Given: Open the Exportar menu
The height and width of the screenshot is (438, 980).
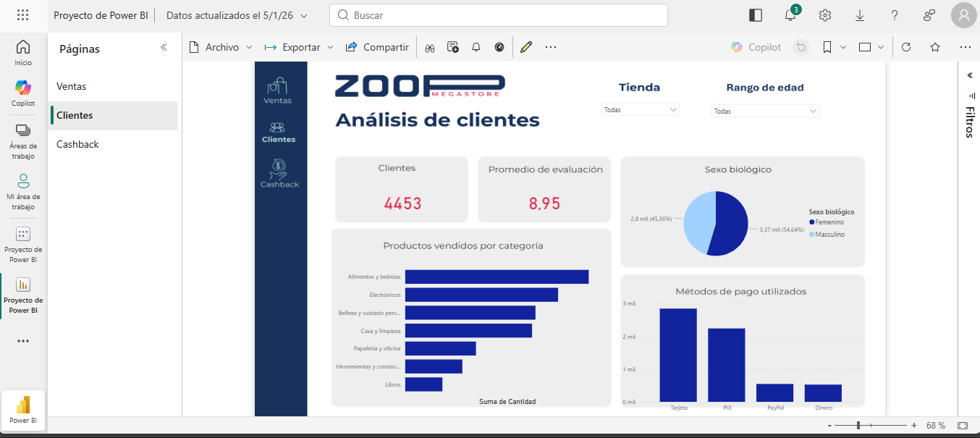Looking at the screenshot, I should point(298,46).
